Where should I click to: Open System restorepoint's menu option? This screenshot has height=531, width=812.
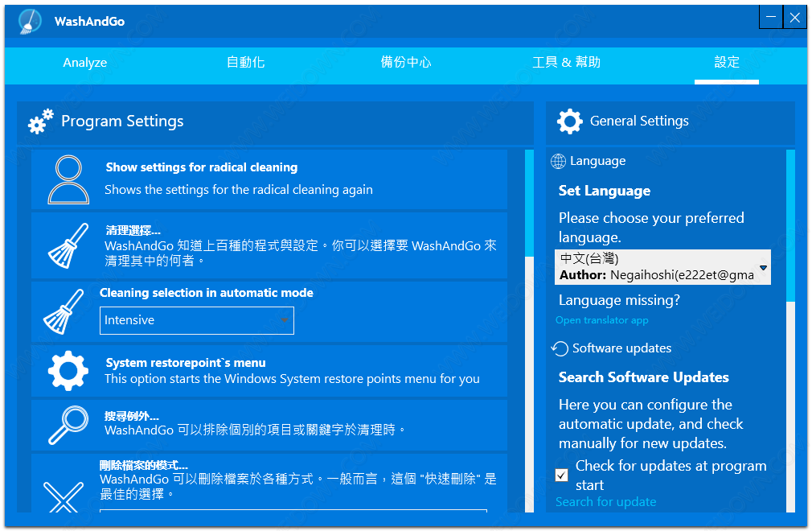tap(269, 370)
